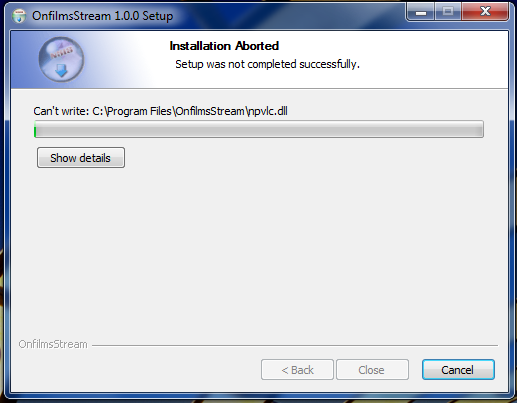Viewport: 517px width, 403px height.
Task: Click the Installation Aborted heading
Action: pyautogui.click(x=224, y=46)
